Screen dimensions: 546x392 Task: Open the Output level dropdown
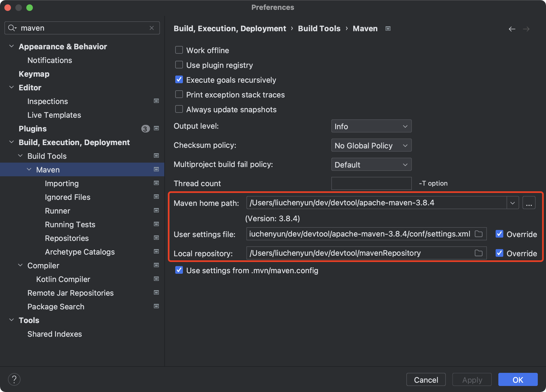(371, 126)
